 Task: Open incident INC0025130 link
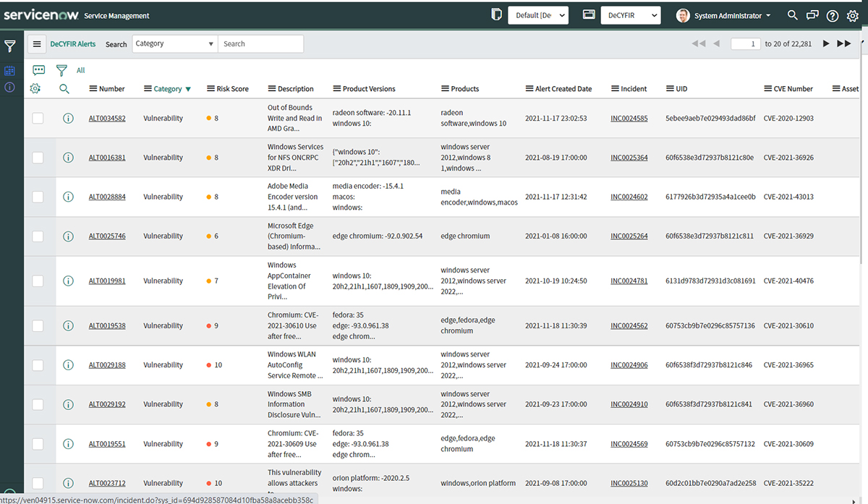click(629, 483)
